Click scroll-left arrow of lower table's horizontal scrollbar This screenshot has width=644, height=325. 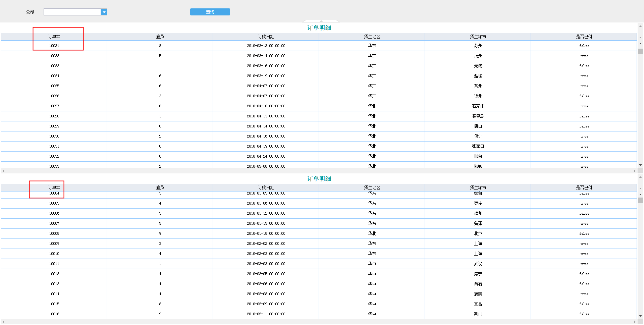pyautogui.click(x=3, y=322)
